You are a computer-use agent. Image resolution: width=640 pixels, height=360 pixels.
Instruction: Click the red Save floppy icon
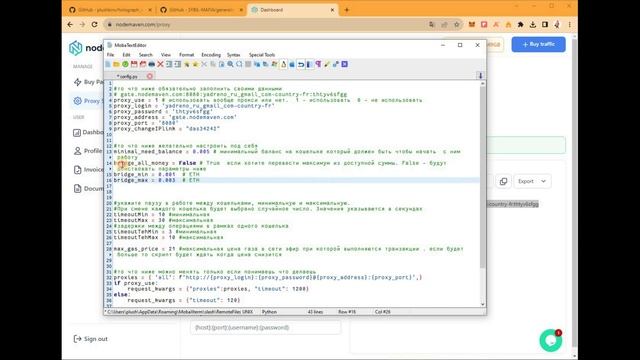pos(134,64)
